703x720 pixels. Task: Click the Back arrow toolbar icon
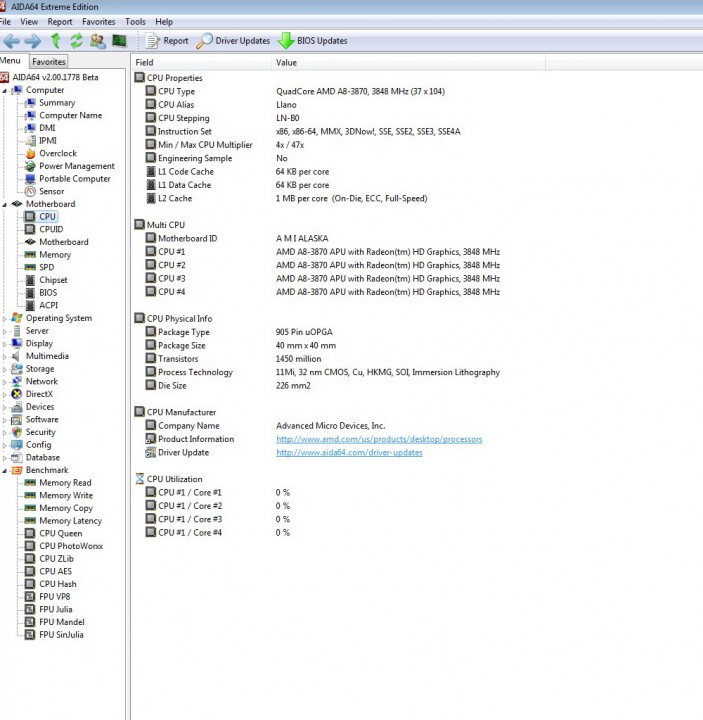pyautogui.click(x=11, y=41)
